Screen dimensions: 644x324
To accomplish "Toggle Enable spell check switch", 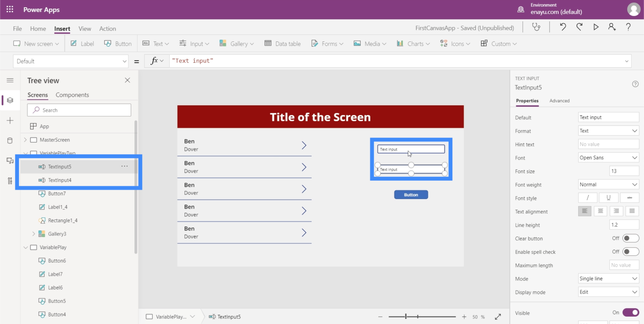I will tap(631, 252).
